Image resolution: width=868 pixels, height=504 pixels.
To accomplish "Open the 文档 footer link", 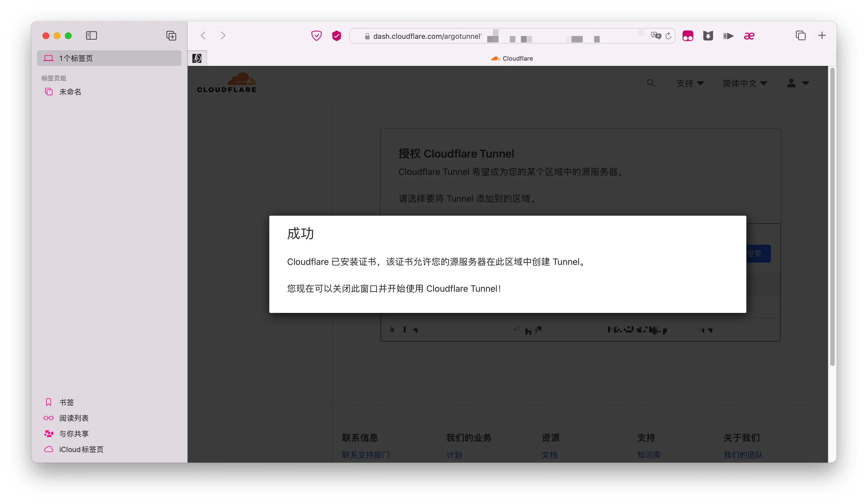I will coord(549,455).
